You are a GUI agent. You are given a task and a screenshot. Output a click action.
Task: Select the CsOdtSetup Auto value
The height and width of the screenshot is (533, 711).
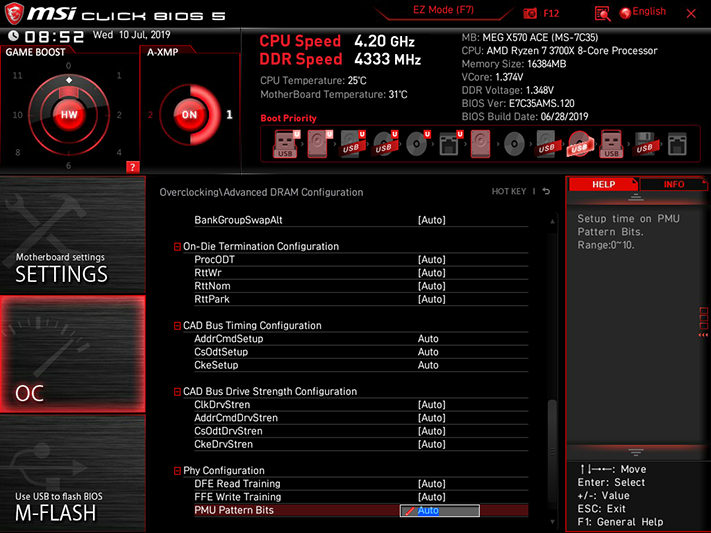coord(428,352)
